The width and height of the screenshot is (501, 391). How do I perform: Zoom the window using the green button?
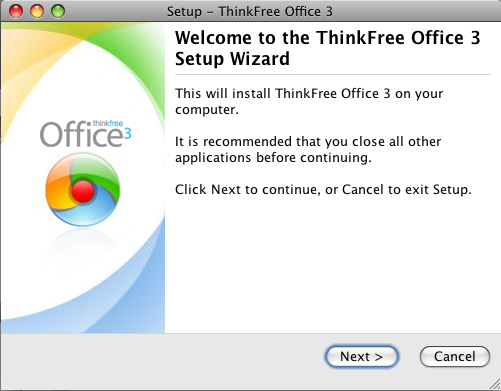click(58, 11)
